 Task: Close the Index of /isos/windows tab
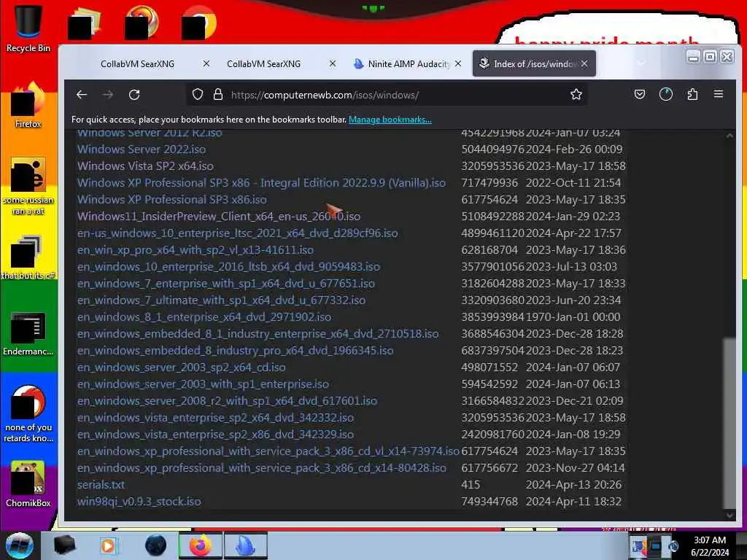(x=584, y=63)
